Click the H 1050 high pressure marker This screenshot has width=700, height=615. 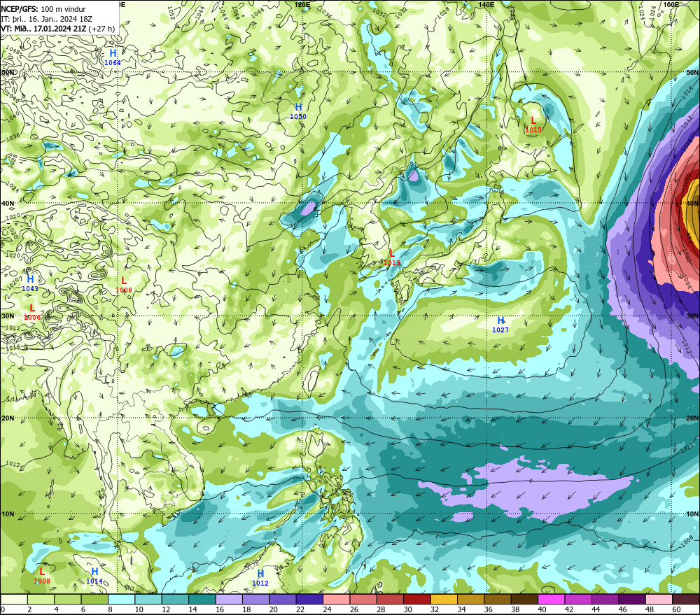click(x=298, y=111)
